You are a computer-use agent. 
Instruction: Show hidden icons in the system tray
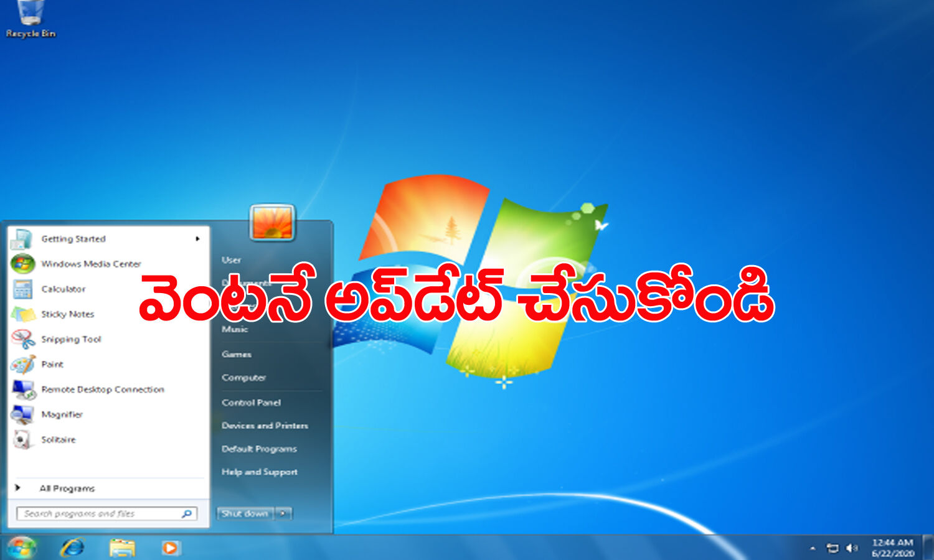(813, 548)
